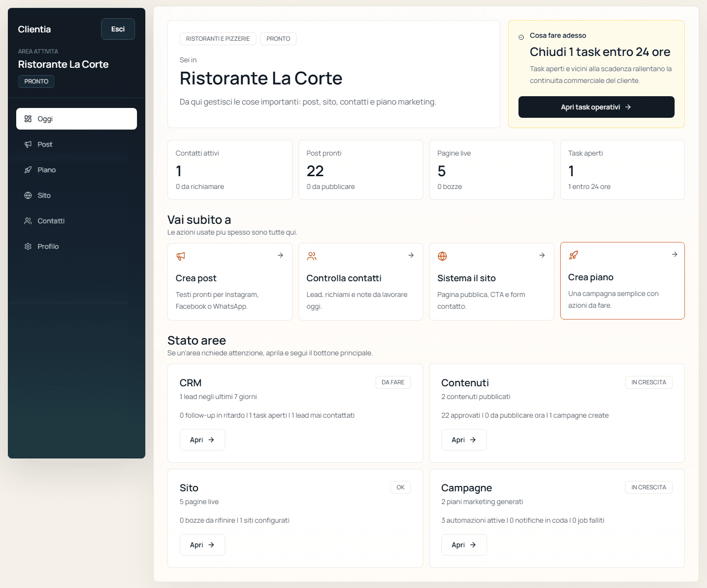Select Sito in the sidebar navigation
This screenshot has width=707, height=588.
[x=77, y=195]
